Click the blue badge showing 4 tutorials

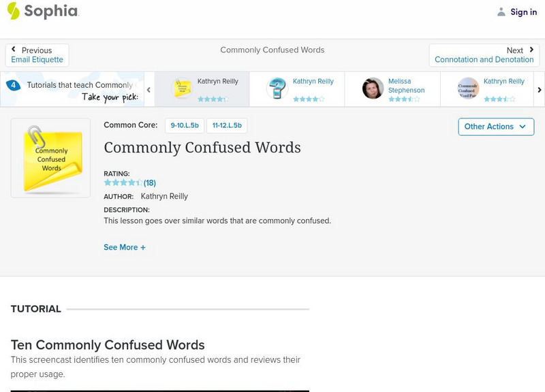click(14, 84)
